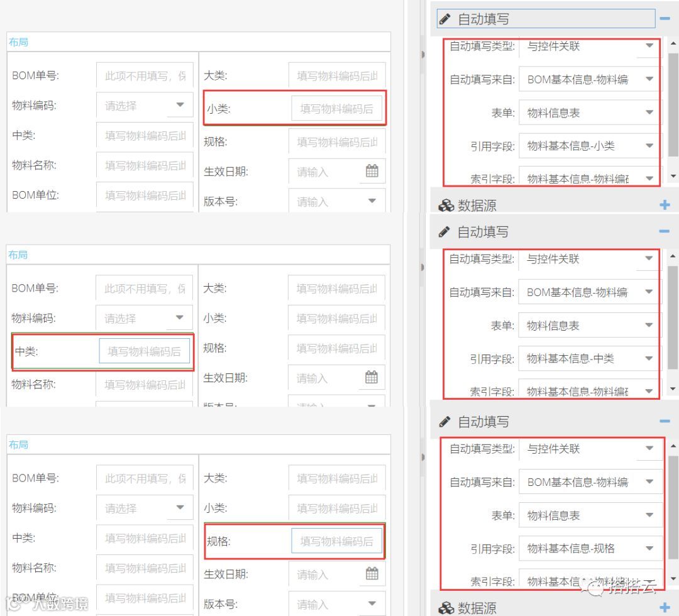Viewport: 679px width, 616px height.
Task: Collapse top screenshot 自动填写 panel via minus icon
Action: point(665,19)
